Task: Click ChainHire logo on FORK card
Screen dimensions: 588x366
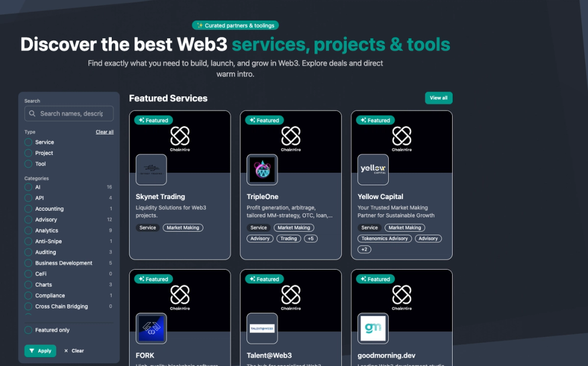Action: [180, 297]
